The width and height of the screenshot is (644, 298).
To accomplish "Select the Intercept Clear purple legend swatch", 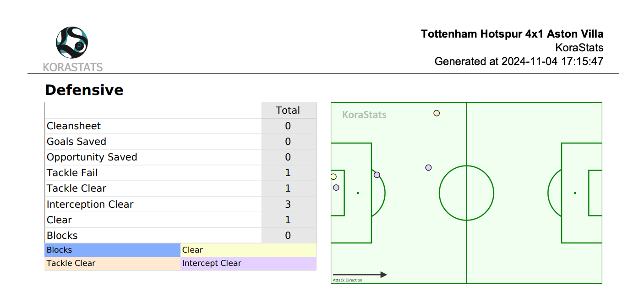I will pyautogui.click(x=248, y=263).
